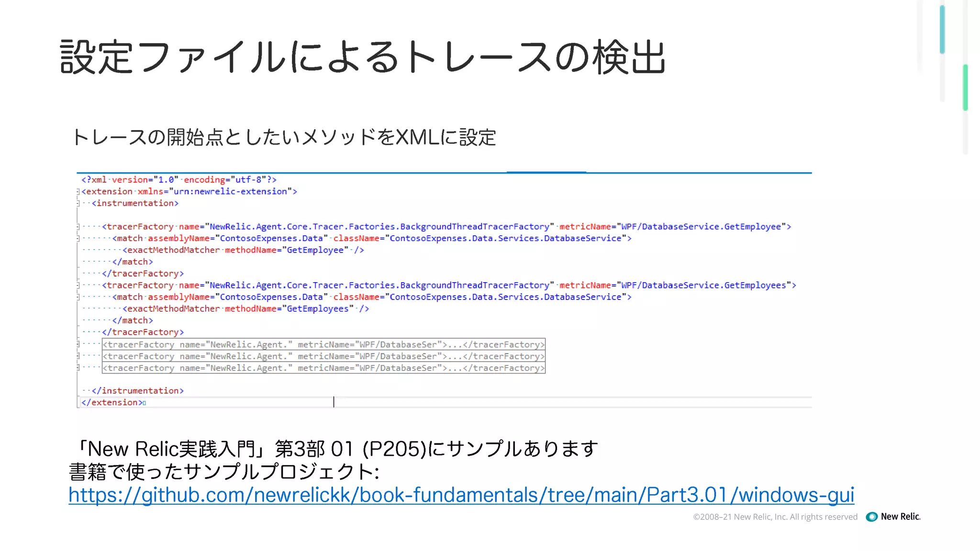Click the GetEmployee methodName value

315,250
